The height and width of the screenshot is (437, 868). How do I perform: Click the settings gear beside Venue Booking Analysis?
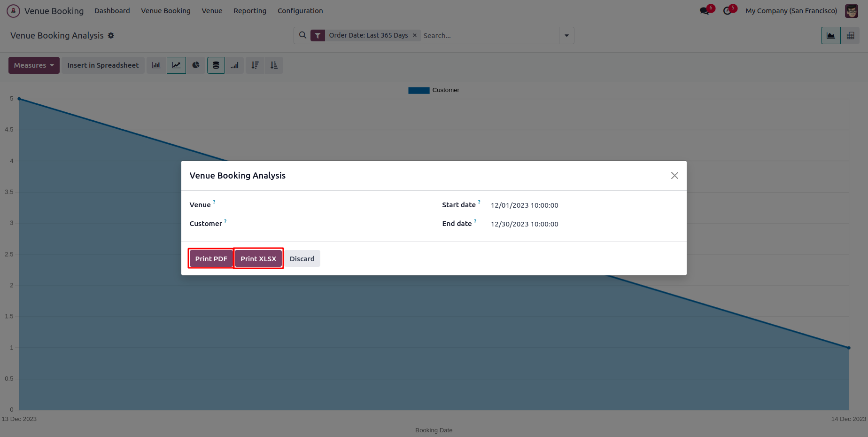(x=111, y=36)
